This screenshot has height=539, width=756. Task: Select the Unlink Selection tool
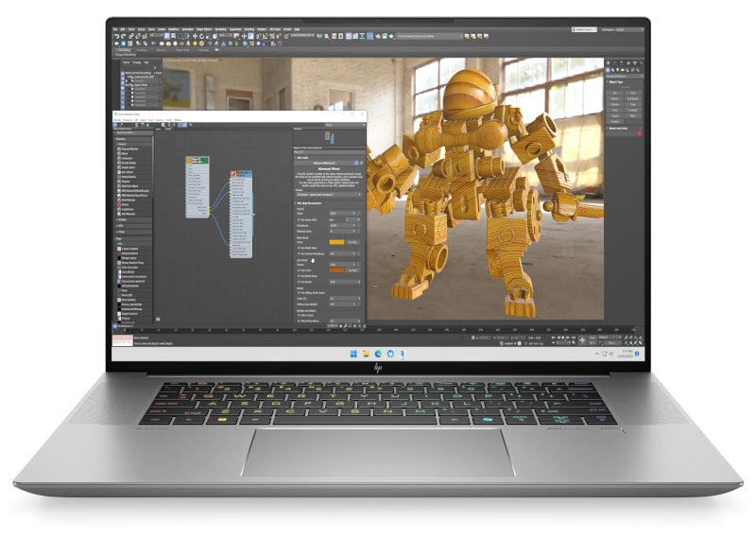138,36
